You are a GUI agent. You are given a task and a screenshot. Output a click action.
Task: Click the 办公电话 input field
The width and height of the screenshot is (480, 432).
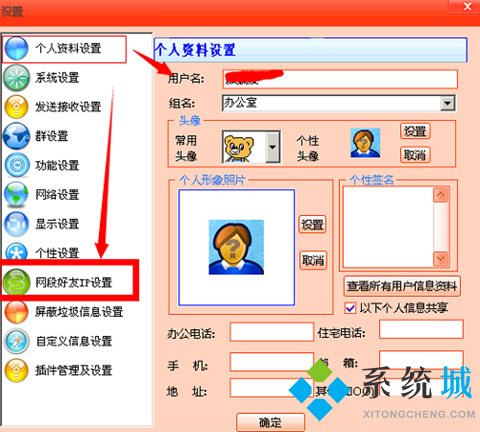pyautogui.click(x=272, y=332)
